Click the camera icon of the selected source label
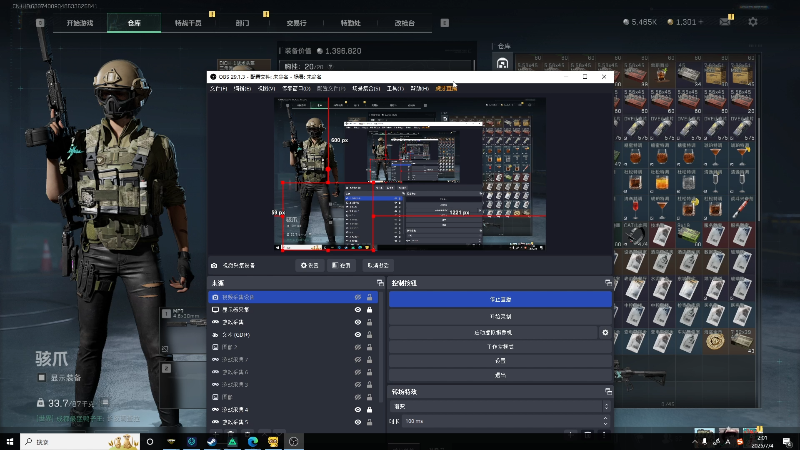Image resolution: width=800 pixels, height=450 pixels. pyautogui.click(x=214, y=265)
